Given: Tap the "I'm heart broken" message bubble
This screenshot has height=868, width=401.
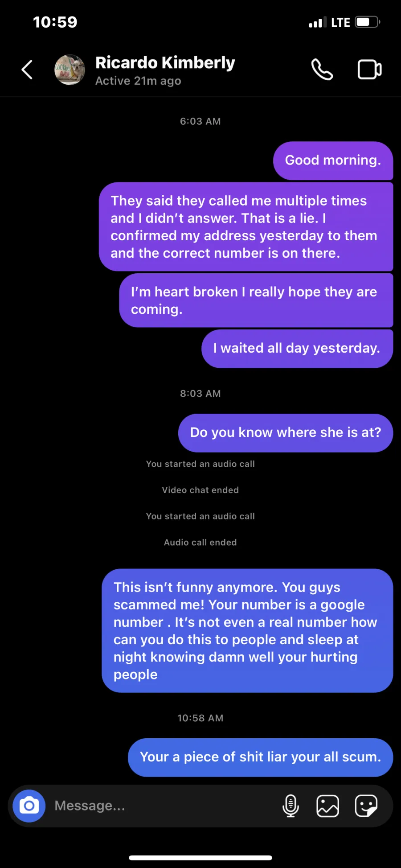Looking at the screenshot, I should tap(256, 300).
